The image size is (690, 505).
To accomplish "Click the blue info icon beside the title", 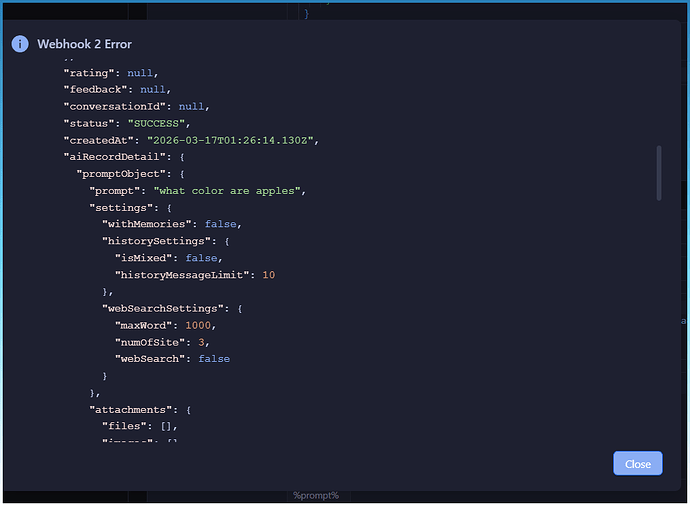I will pos(19,44).
